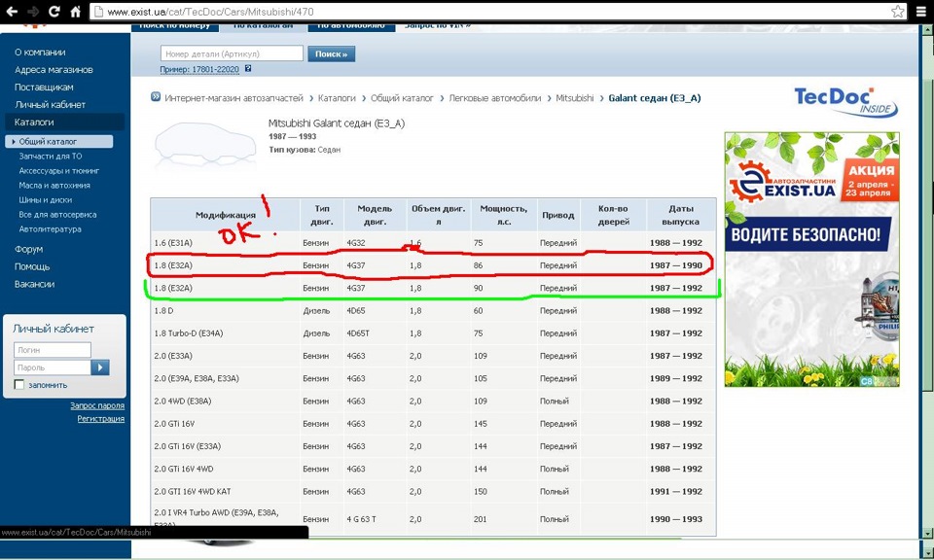Open Все для автосервиса submenu item
This screenshot has height=560, width=934.
click(57, 214)
